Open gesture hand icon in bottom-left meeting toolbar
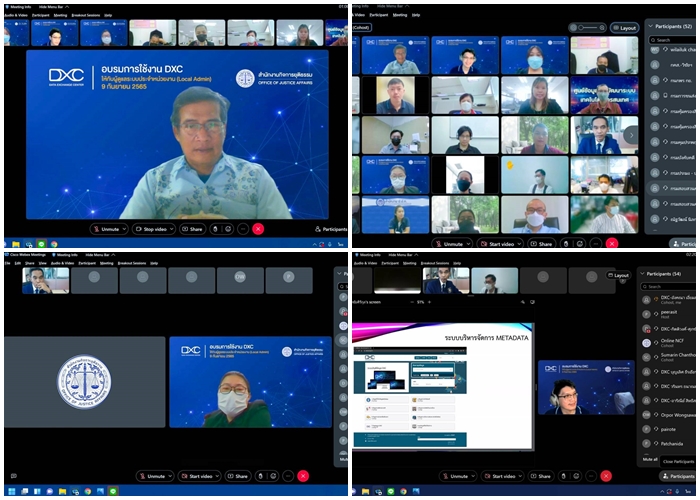 [261, 476]
